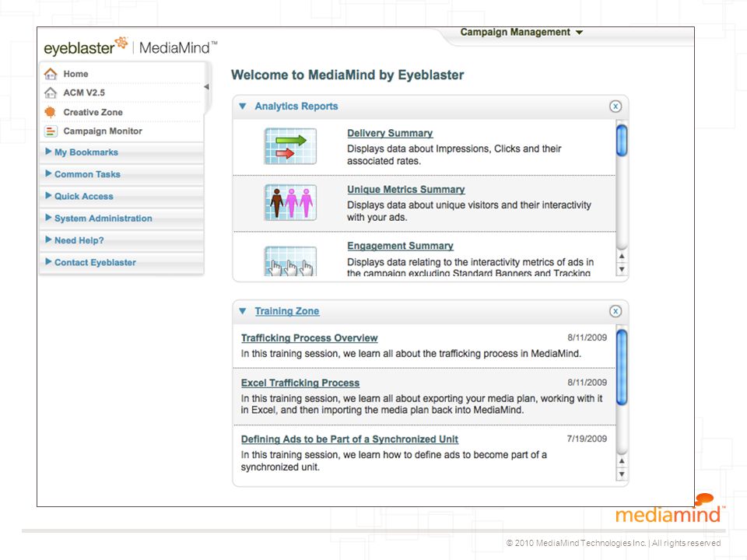Click the Excel Trafficking Process 8/11/2009 date

coord(587,383)
